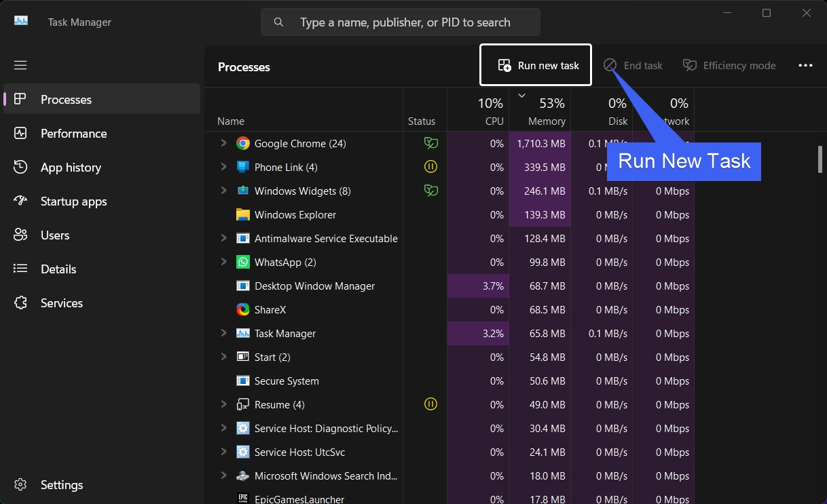
Task: Sort processes by the CPU column header
Action: pos(478,111)
